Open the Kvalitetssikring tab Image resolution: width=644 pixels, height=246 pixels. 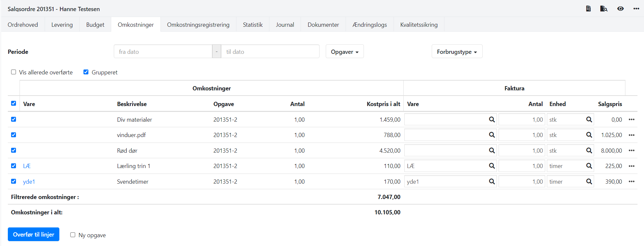coord(419,25)
